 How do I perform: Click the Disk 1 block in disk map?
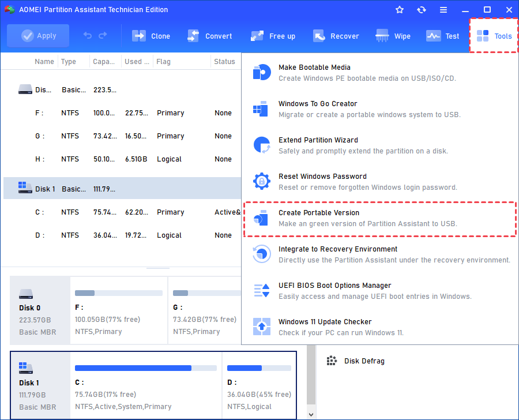click(40, 385)
